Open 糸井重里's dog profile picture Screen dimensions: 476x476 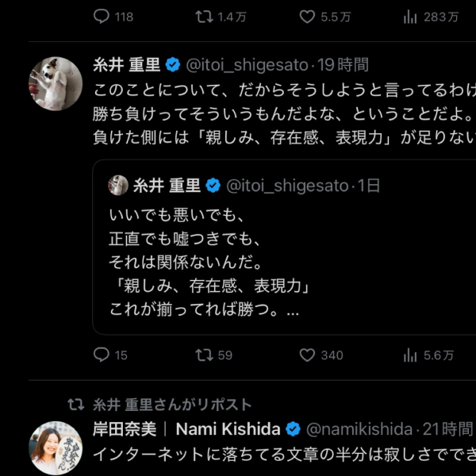pos(56,83)
